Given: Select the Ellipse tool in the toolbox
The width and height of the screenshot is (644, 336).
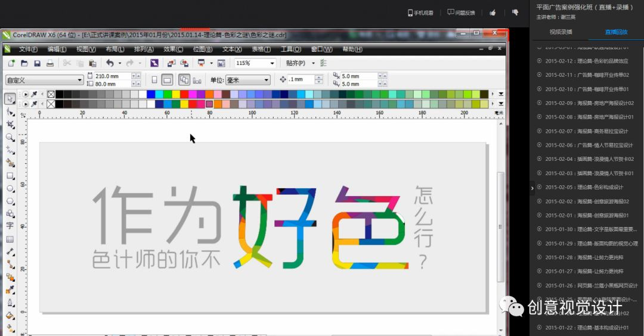Looking at the screenshot, I should (x=10, y=189).
